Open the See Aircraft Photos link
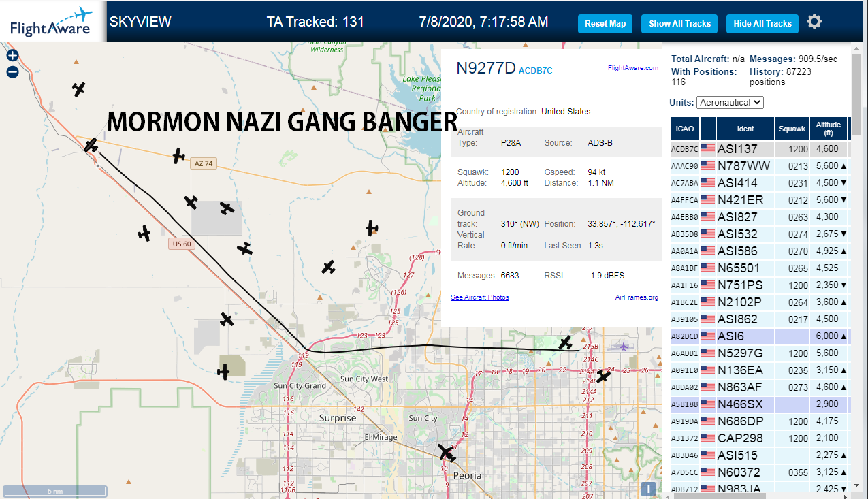The image size is (868, 499). pyautogui.click(x=480, y=297)
